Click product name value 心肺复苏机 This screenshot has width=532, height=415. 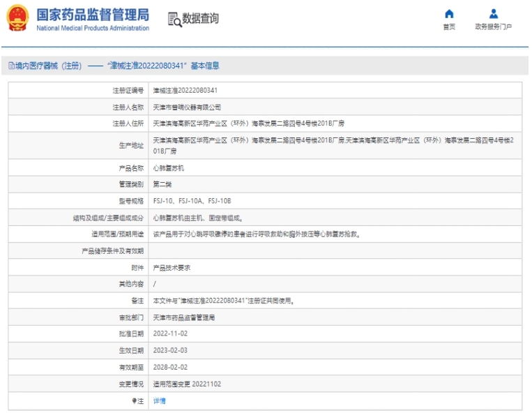169,168
